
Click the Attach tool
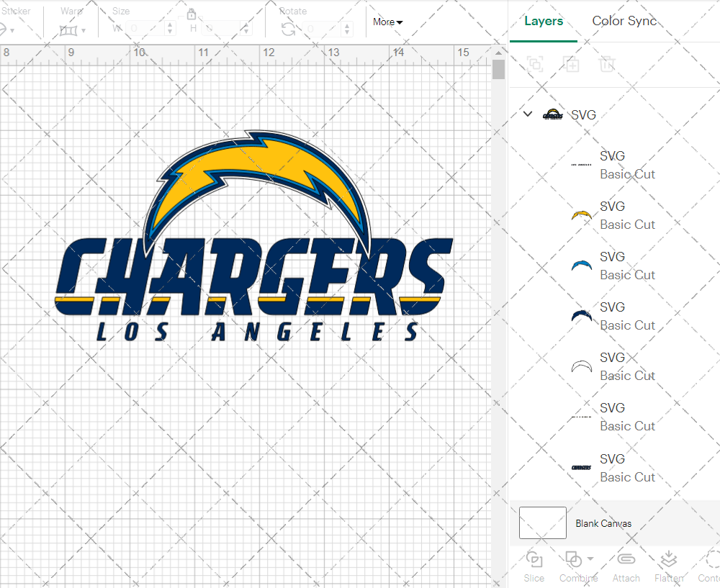tap(626, 566)
